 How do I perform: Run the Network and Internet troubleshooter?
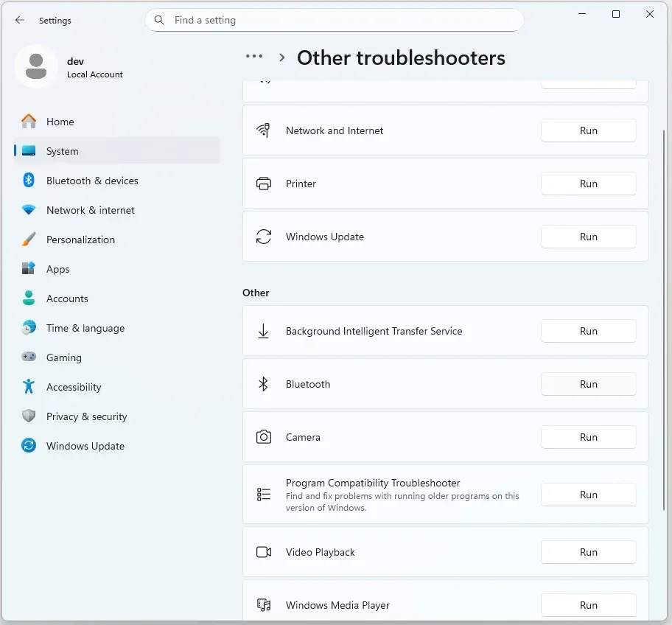589,130
